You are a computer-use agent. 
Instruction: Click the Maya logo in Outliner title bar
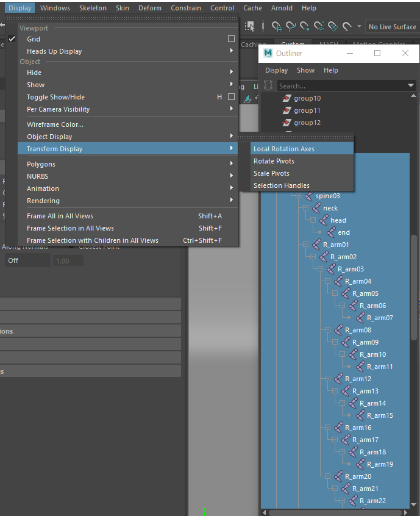click(x=268, y=53)
